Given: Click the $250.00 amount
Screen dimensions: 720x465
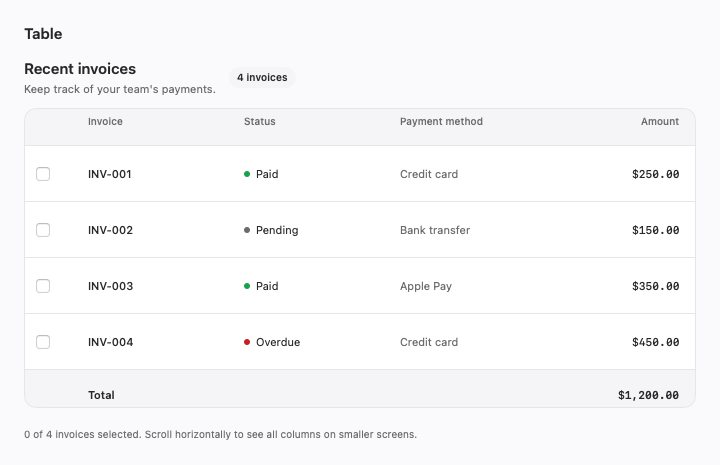Looking at the screenshot, I should [655, 174].
